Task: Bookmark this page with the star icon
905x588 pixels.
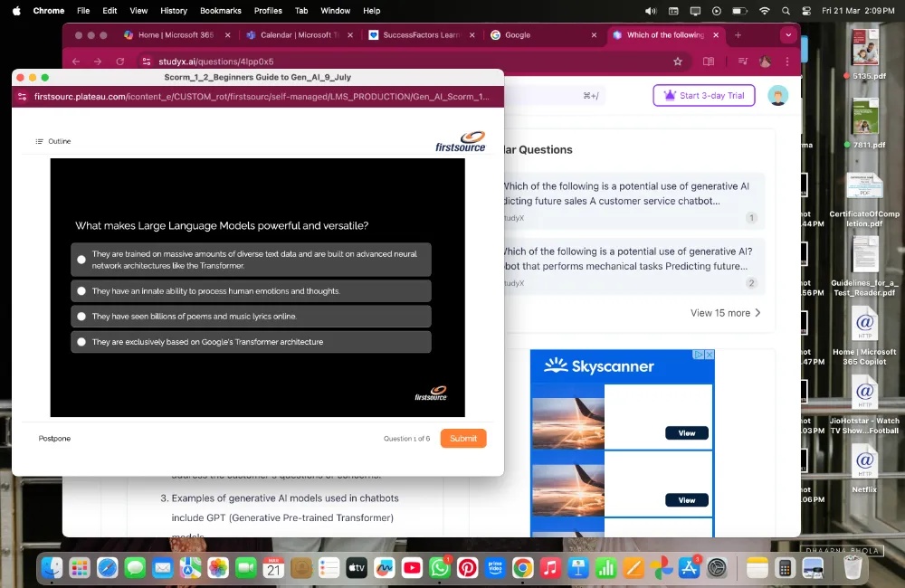Action: coord(678,62)
